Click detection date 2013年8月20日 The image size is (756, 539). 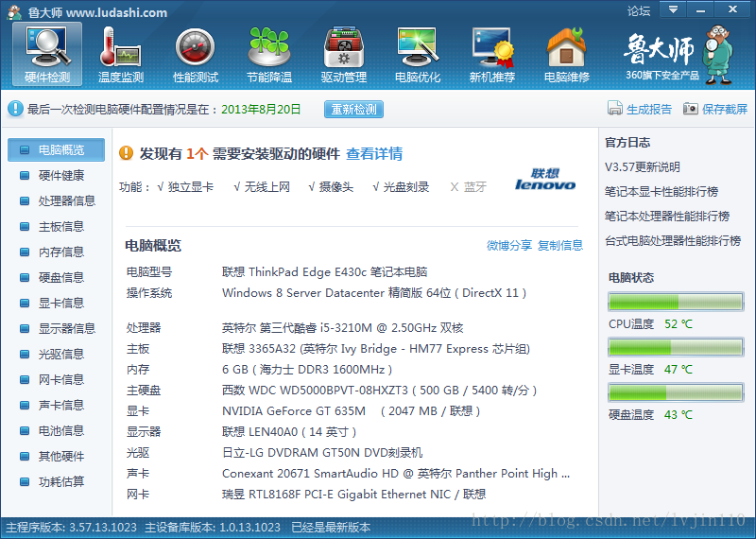[x=261, y=110]
